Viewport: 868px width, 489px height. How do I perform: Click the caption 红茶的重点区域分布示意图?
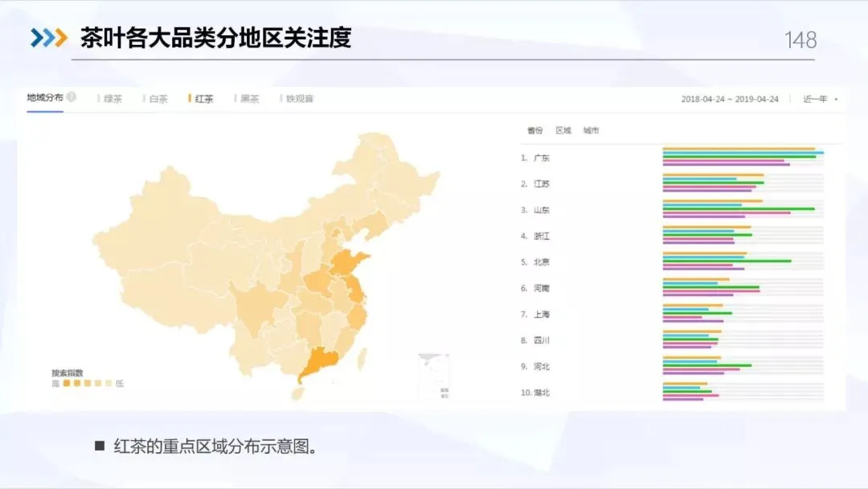[215, 446]
